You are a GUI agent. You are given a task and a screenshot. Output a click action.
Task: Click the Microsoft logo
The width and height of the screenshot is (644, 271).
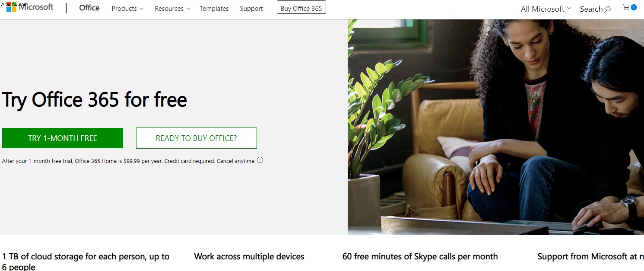tap(30, 7)
